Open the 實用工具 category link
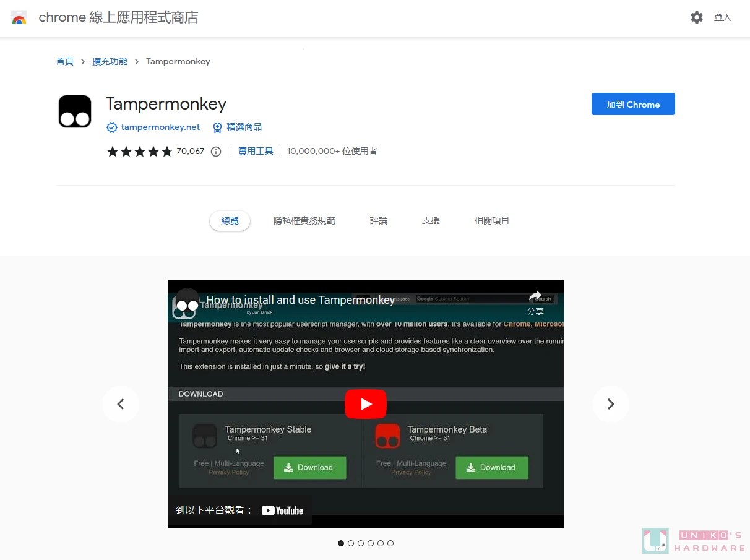 click(256, 152)
